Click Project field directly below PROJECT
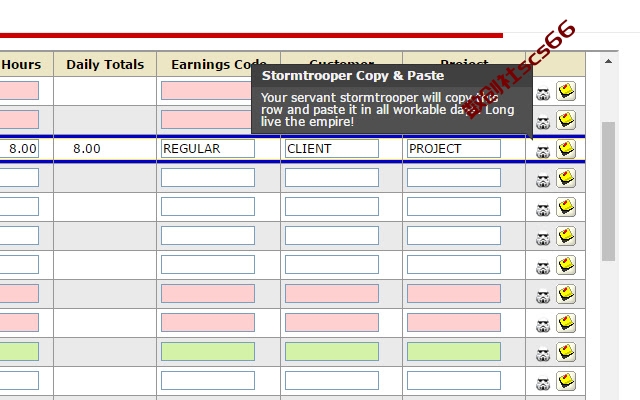The image size is (640, 400). tap(454, 178)
